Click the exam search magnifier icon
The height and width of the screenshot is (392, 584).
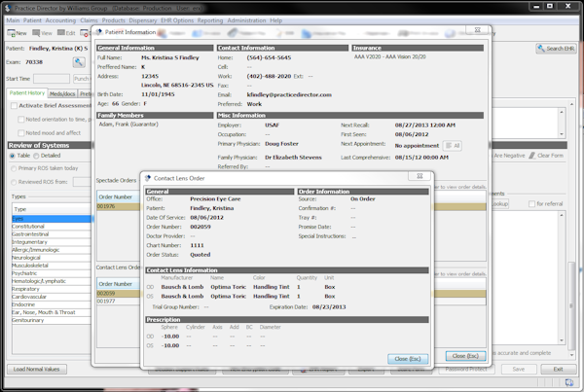pyautogui.click(x=79, y=62)
